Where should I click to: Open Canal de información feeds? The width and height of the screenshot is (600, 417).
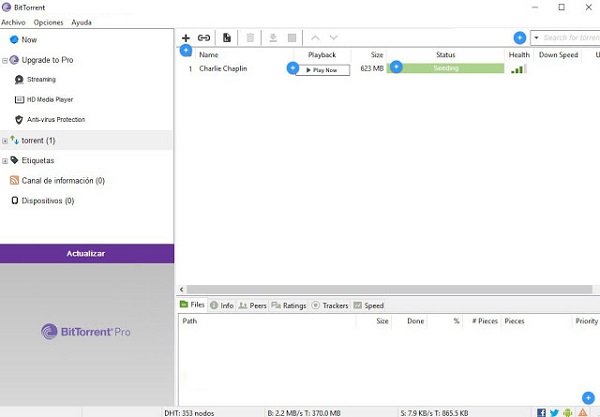(x=63, y=181)
